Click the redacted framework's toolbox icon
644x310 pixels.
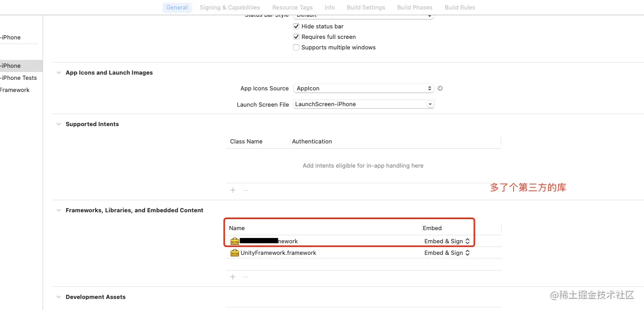[235, 241]
